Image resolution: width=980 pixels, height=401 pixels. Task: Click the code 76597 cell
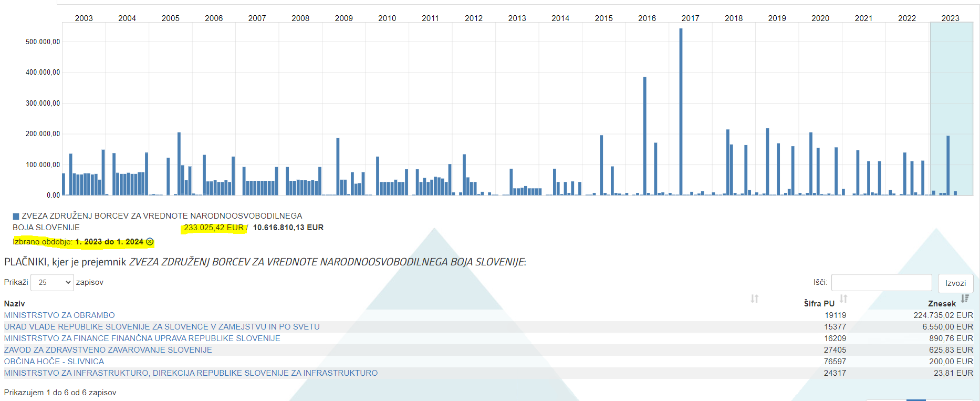[x=835, y=362]
